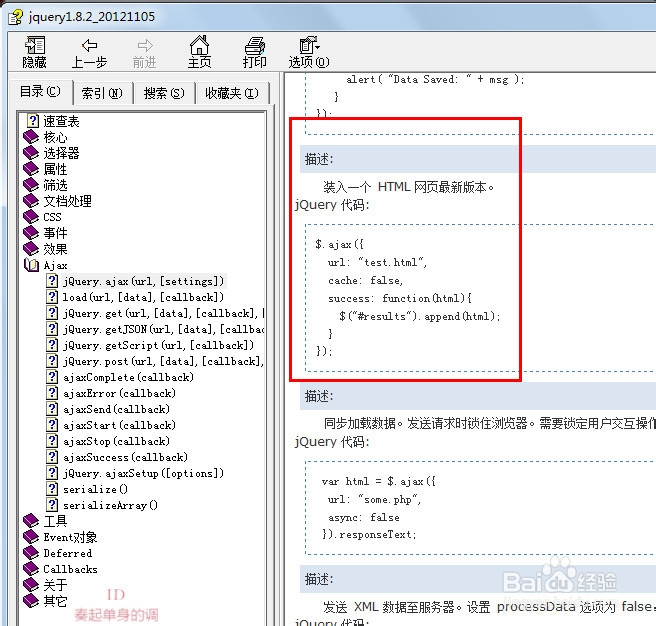Click the Event对象 book icon
The height and width of the screenshot is (626, 656).
pyautogui.click(x=31, y=536)
